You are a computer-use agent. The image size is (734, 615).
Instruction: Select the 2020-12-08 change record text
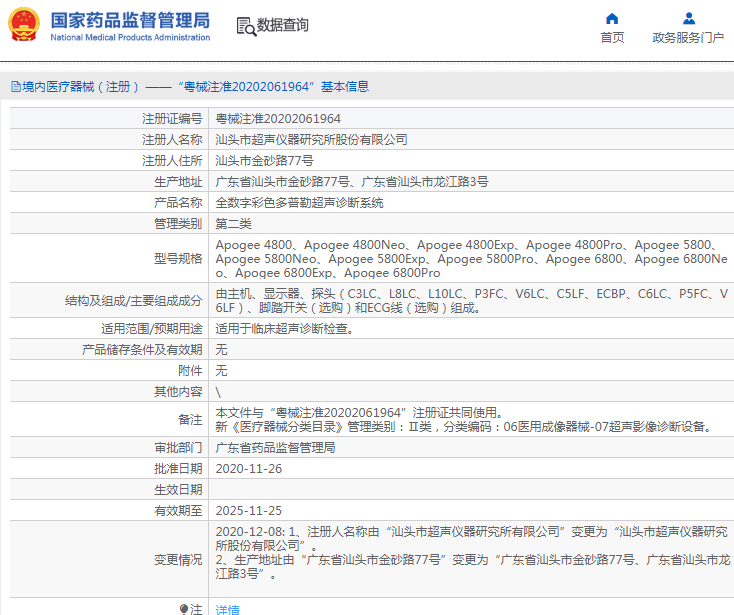473,552
